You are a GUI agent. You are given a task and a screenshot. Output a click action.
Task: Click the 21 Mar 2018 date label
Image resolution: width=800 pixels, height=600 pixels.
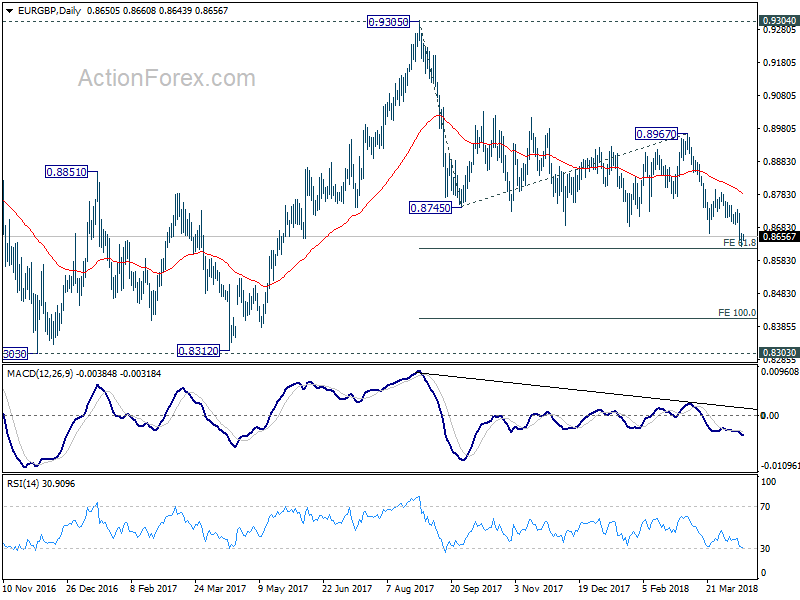732,588
